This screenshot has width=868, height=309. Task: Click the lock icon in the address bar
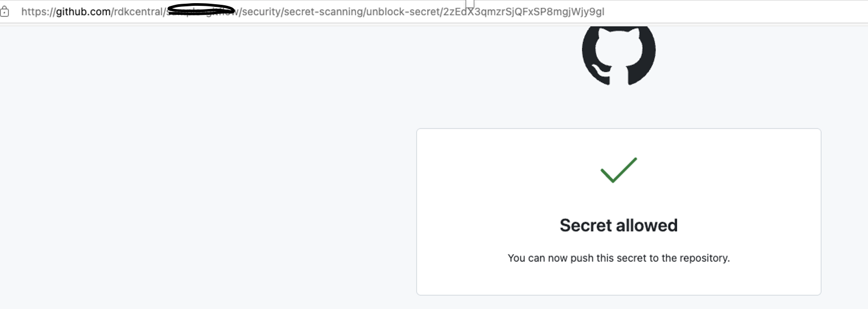tap(4, 12)
